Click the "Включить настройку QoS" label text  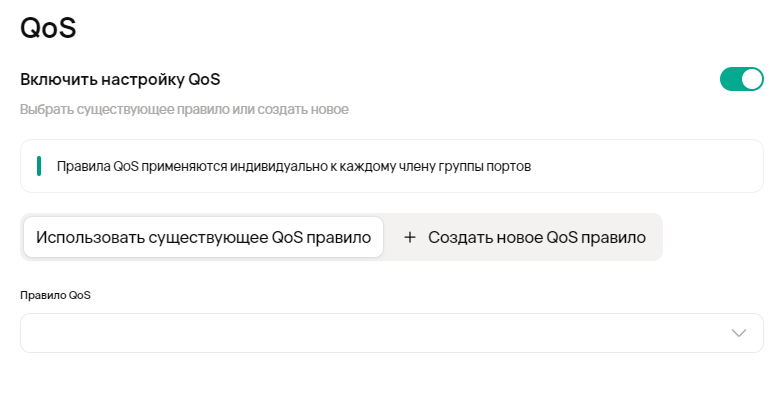click(x=120, y=79)
